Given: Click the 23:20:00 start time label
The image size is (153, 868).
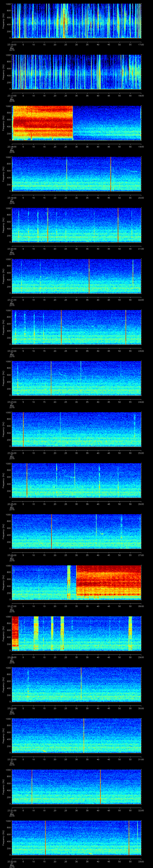Looking at the screenshot, I should pos(12,249).
